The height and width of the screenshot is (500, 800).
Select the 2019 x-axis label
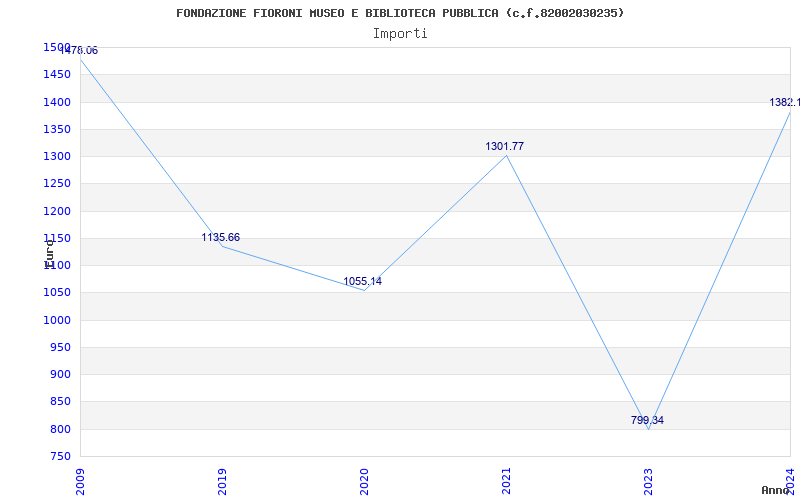[x=222, y=481]
